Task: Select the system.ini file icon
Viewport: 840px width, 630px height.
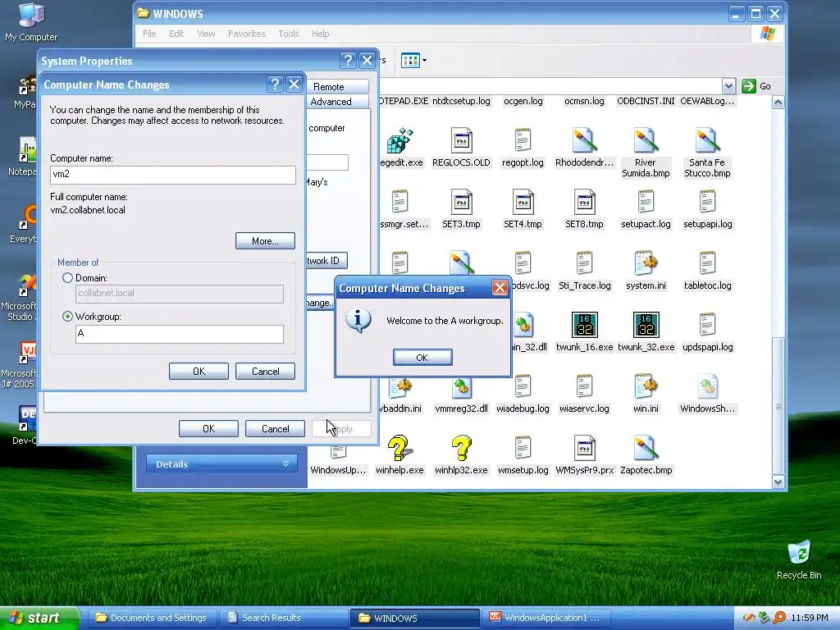Action: click(x=646, y=263)
